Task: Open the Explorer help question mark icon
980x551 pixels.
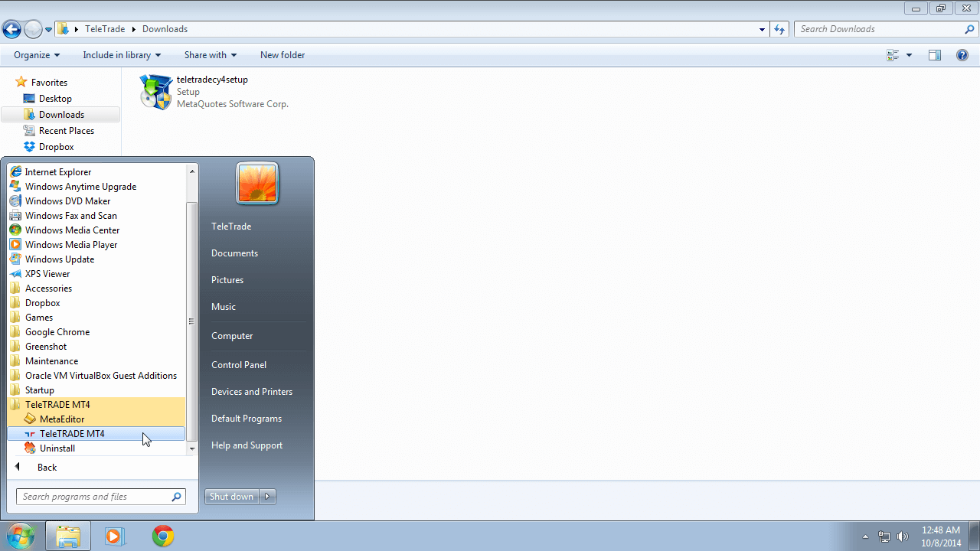Action: click(962, 55)
